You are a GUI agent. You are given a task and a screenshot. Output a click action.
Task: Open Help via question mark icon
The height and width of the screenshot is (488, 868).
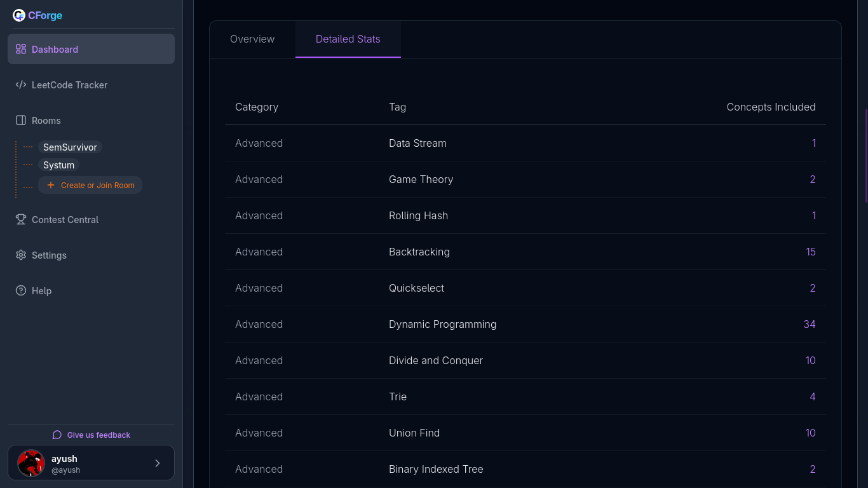[x=20, y=290]
